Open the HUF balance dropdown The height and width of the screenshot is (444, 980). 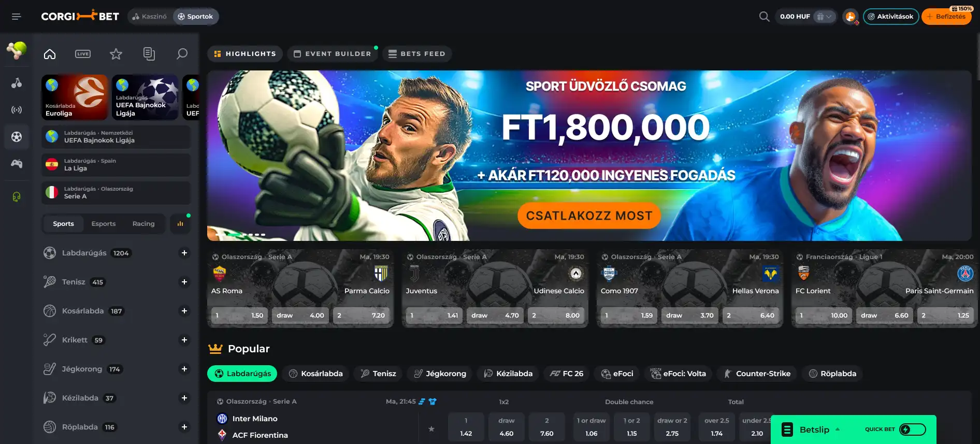pos(825,17)
